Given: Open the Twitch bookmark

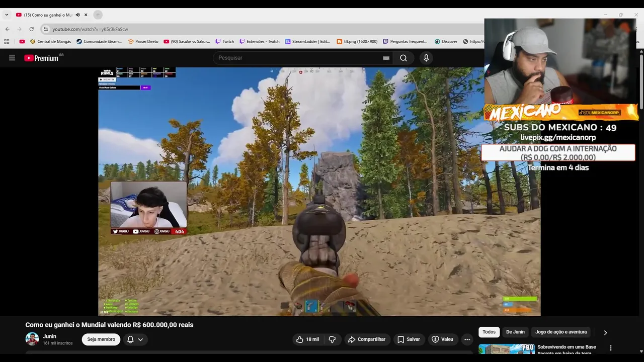Looking at the screenshot, I should (x=224, y=42).
